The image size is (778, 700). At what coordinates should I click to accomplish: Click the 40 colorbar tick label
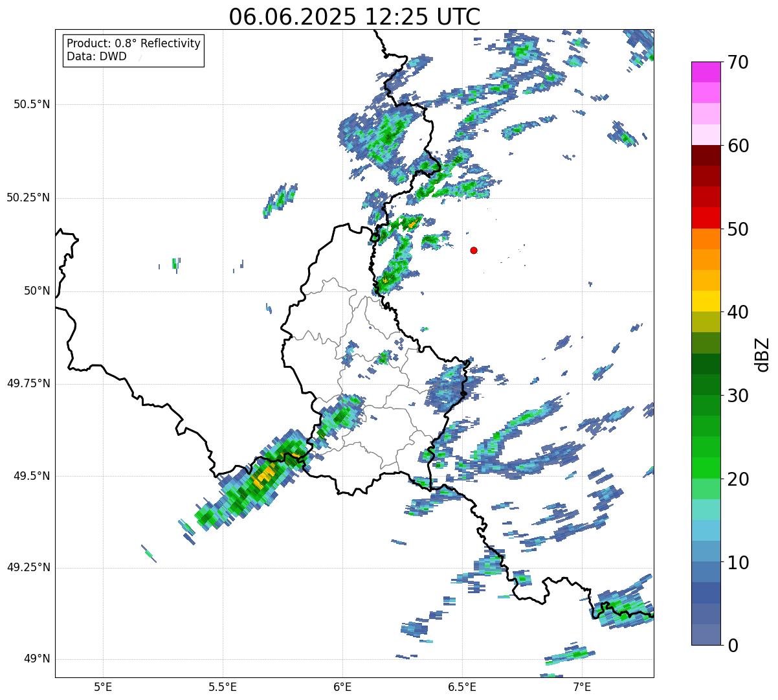pyautogui.click(x=738, y=312)
